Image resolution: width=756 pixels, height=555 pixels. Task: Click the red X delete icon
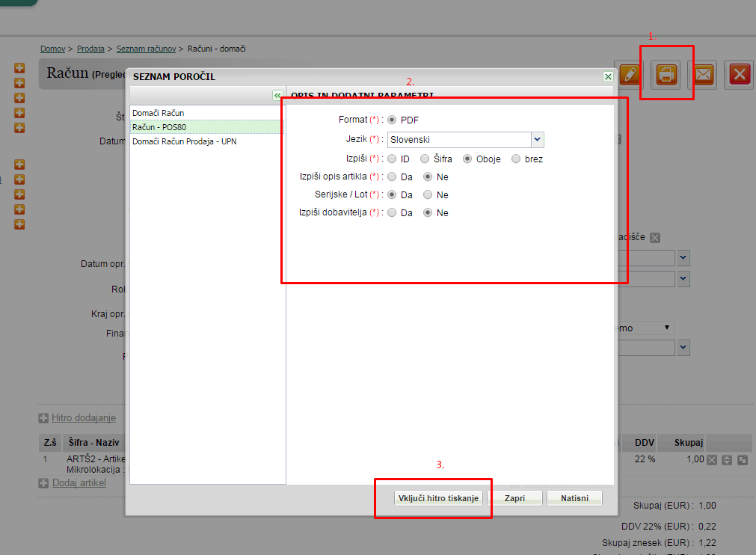(740, 75)
